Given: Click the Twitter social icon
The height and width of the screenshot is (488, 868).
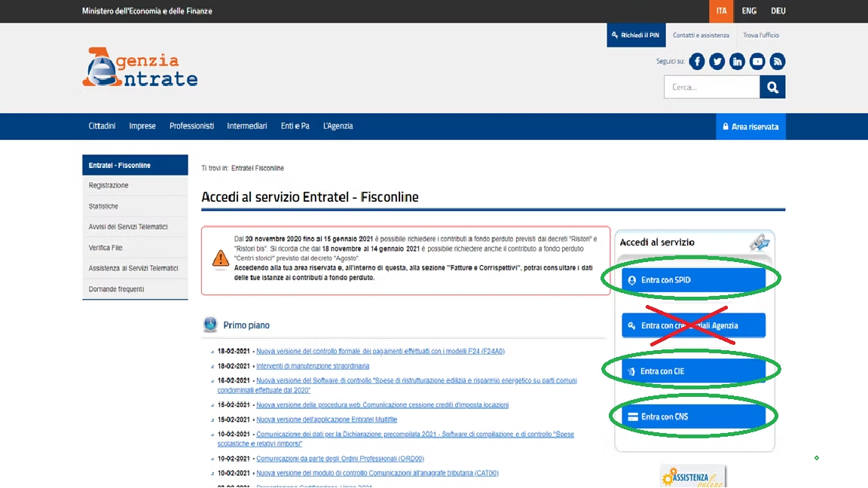Looking at the screenshot, I should point(717,61).
